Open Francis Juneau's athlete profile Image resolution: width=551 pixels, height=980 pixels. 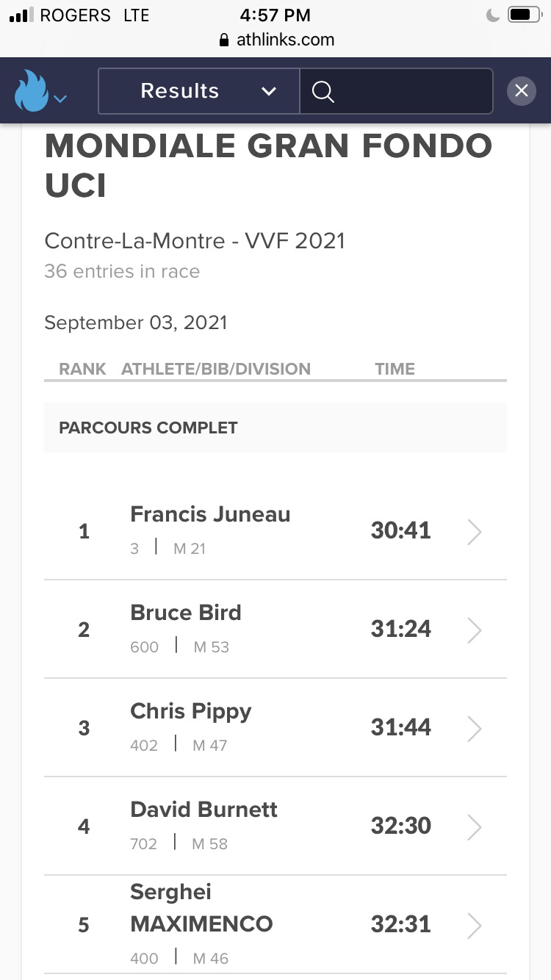pyautogui.click(x=210, y=514)
